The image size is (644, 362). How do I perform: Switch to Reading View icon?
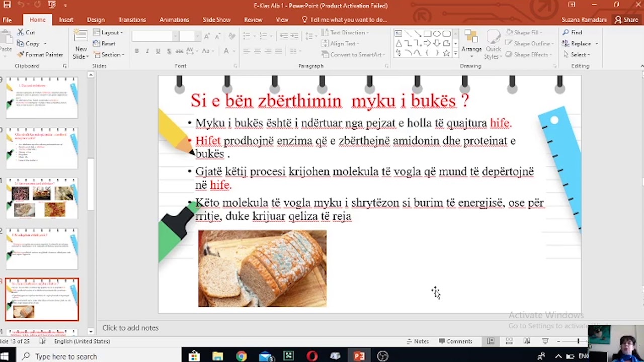point(527,341)
